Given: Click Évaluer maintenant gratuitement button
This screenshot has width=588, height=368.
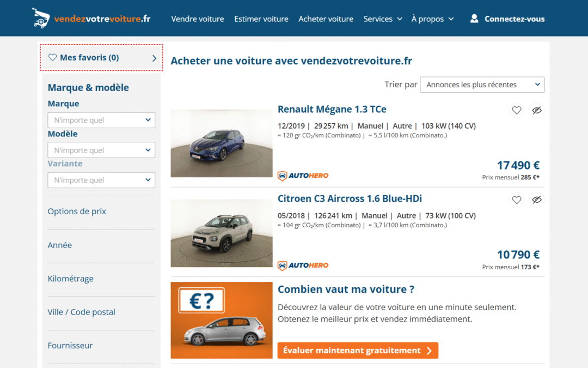Looking at the screenshot, I should [x=358, y=351].
